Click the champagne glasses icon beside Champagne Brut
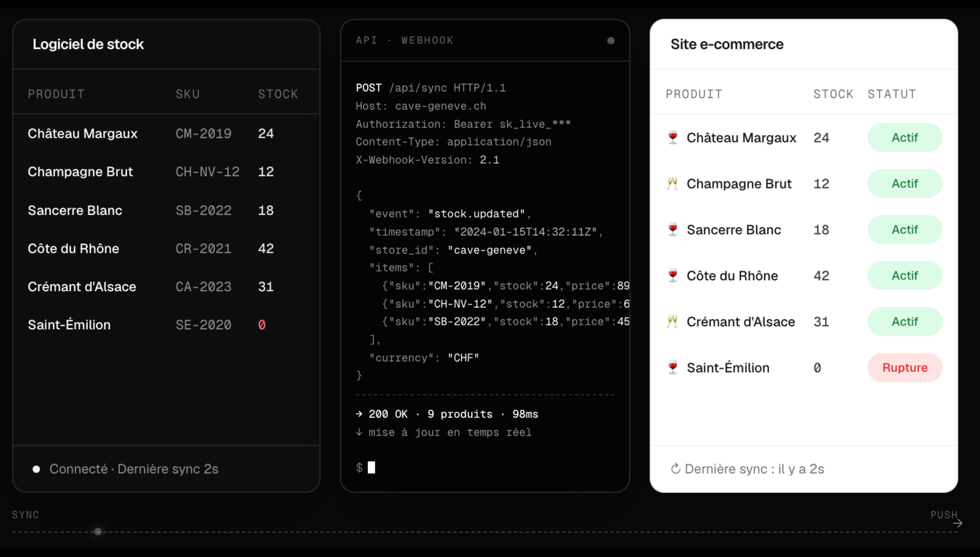Screen dimensions: 980x557 673,183
